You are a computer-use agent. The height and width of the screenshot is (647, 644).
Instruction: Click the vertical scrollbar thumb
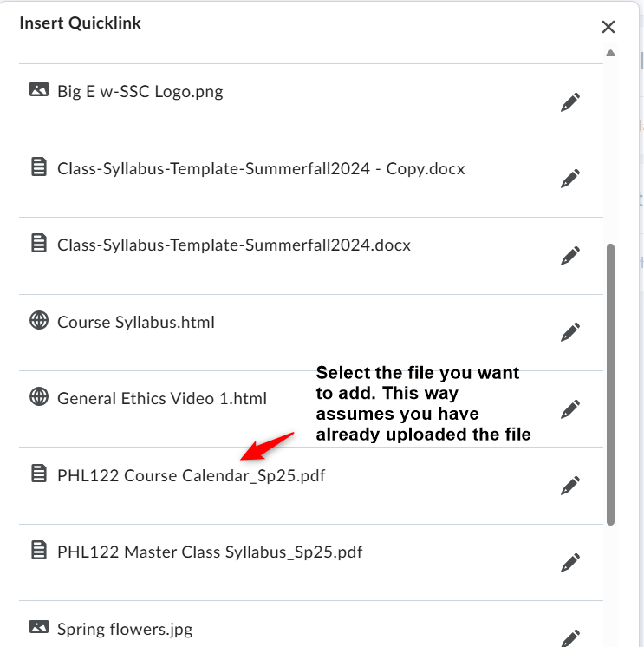pyautogui.click(x=610, y=384)
